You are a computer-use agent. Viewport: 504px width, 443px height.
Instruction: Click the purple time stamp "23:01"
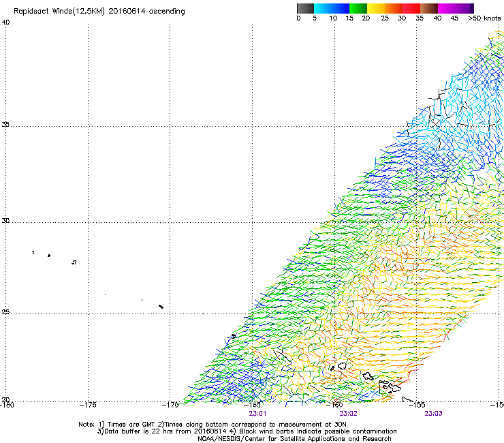257,414
